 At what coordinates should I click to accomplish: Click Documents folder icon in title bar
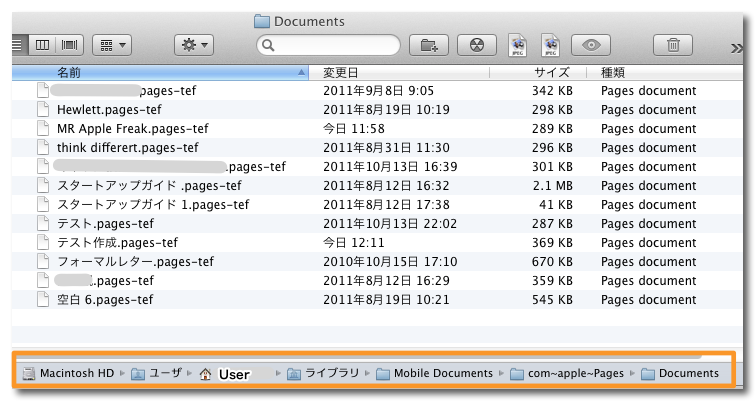(261, 21)
